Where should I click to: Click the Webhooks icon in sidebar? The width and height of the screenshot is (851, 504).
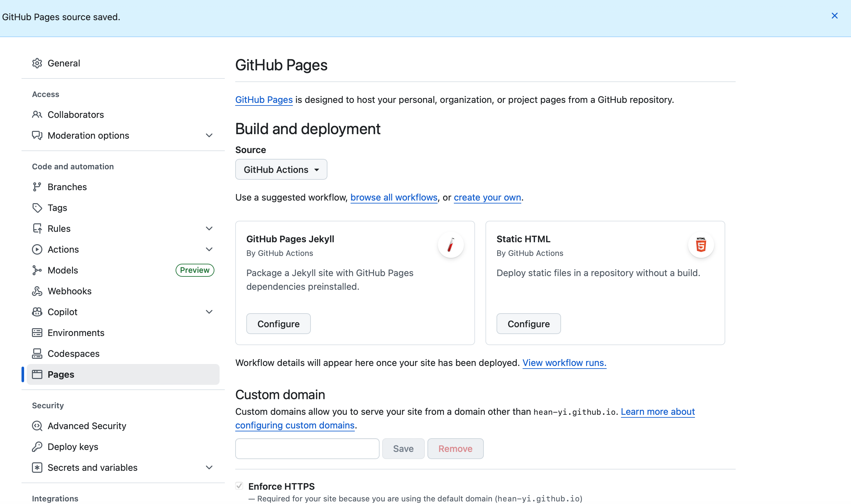37,291
